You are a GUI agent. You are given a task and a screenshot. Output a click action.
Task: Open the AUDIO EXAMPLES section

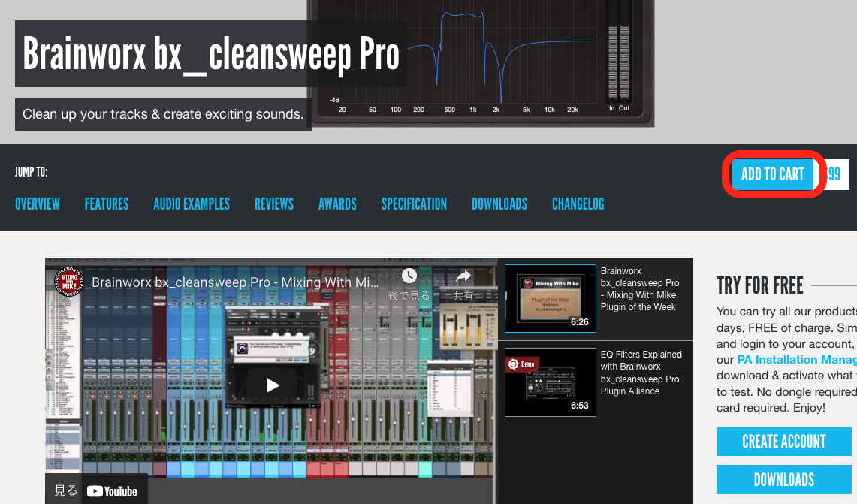point(192,204)
